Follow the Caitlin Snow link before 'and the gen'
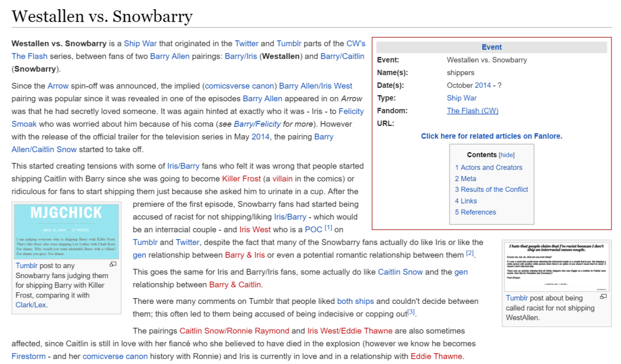 point(400,272)
